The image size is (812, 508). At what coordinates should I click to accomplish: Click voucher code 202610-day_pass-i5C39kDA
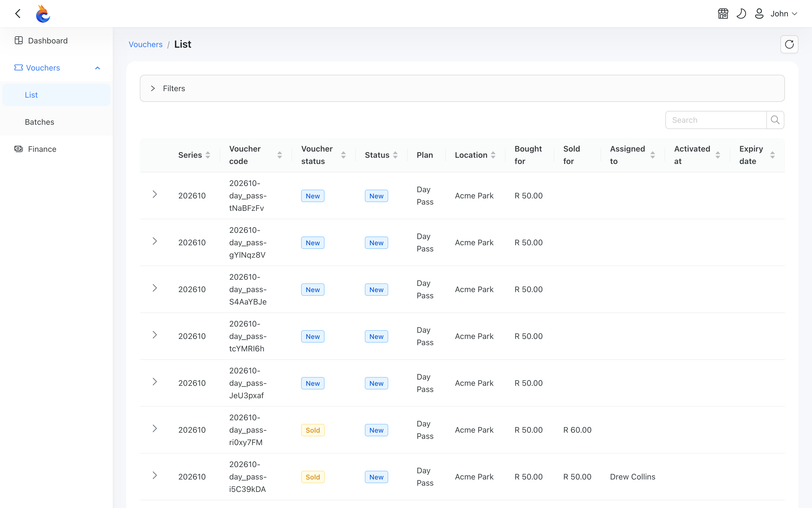point(248,477)
